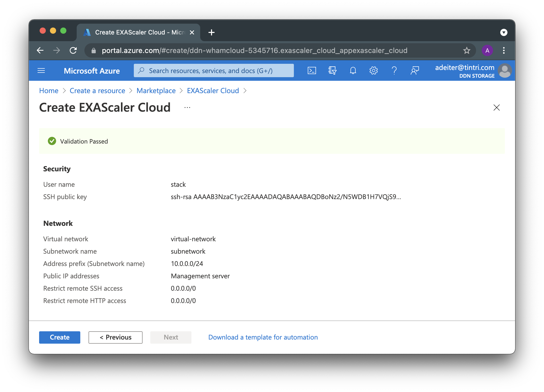Close the Create EXAScaler Cloud blade
This screenshot has height=392, width=544.
(x=496, y=108)
